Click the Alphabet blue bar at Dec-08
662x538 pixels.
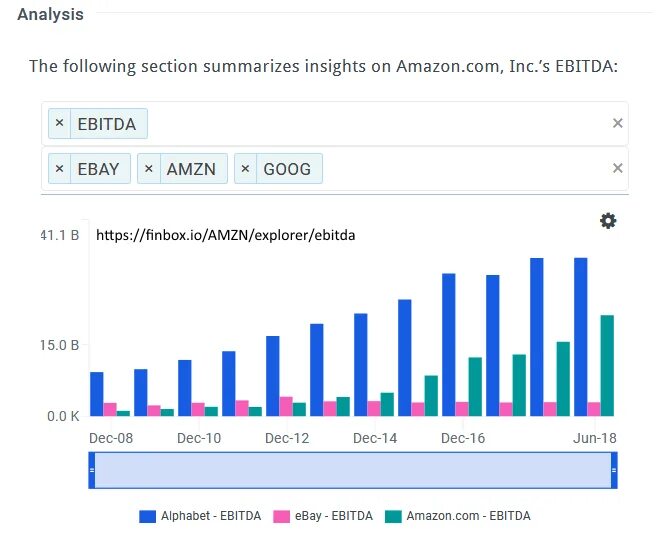(x=96, y=394)
